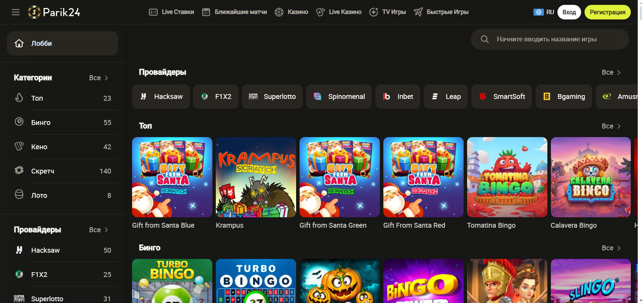Screen dimensions: 644x303
Task: Click the Лобби home icon
Action: pyautogui.click(x=19, y=43)
